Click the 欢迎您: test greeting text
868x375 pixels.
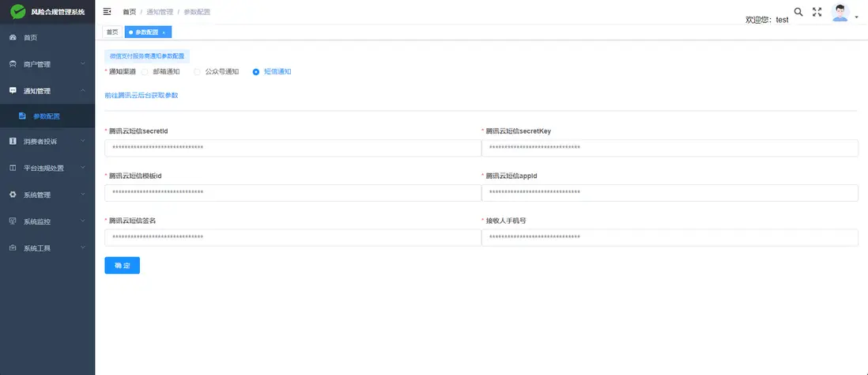tap(768, 20)
